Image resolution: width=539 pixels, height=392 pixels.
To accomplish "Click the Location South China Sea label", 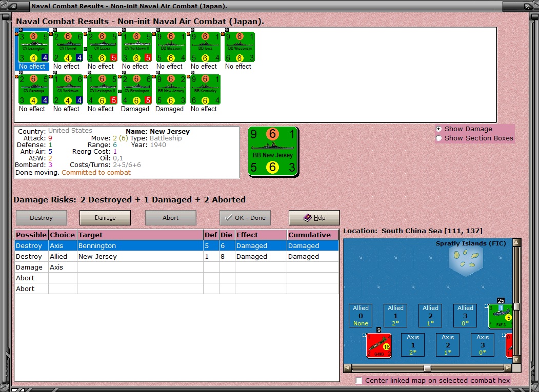I will (x=412, y=231).
